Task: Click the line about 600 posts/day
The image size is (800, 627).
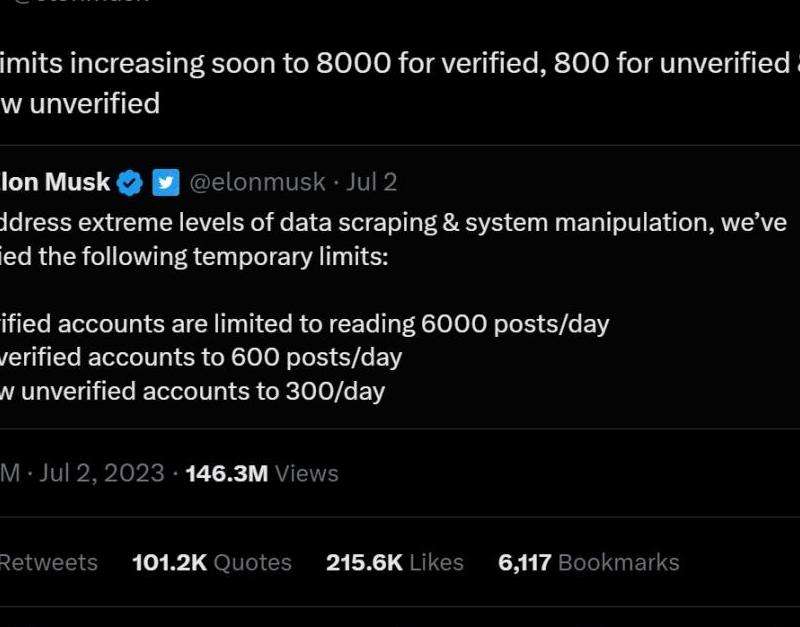Action: [x=201, y=358]
